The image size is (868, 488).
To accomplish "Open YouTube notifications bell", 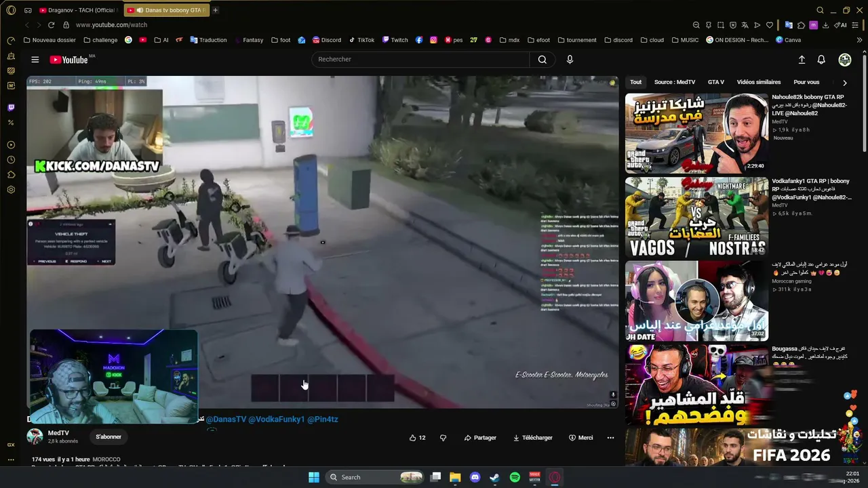I will pos(821,60).
